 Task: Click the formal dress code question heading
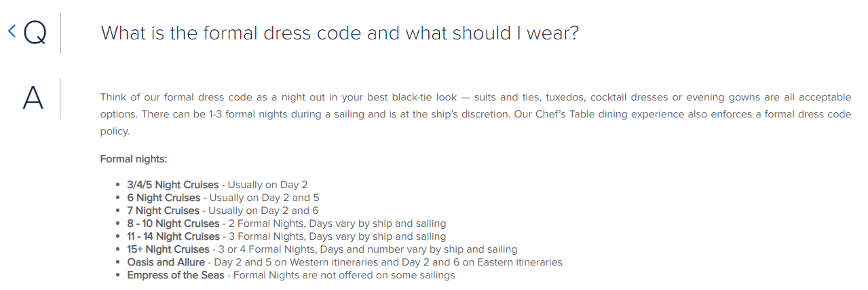pyautogui.click(x=339, y=33)
